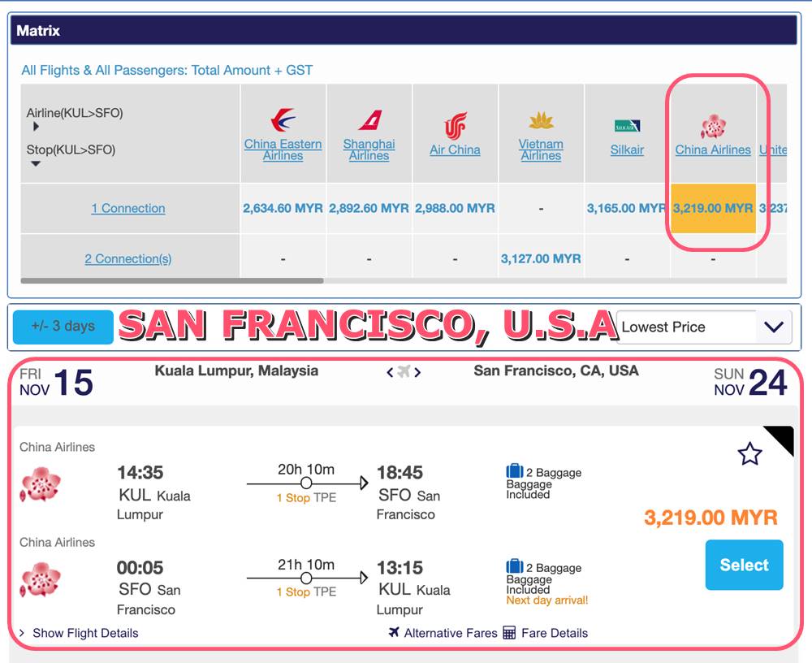The image size is (812, 663).
Task: Select the 2,988.00 MYR fare
Action: (455, 208)
